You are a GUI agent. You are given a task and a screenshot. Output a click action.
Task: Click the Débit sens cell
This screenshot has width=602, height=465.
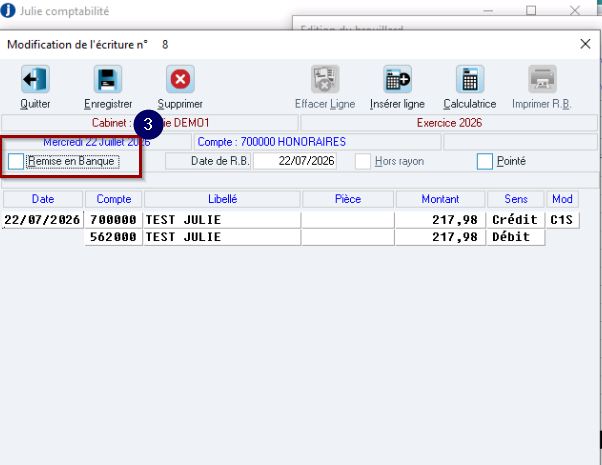tap(516, 237)
